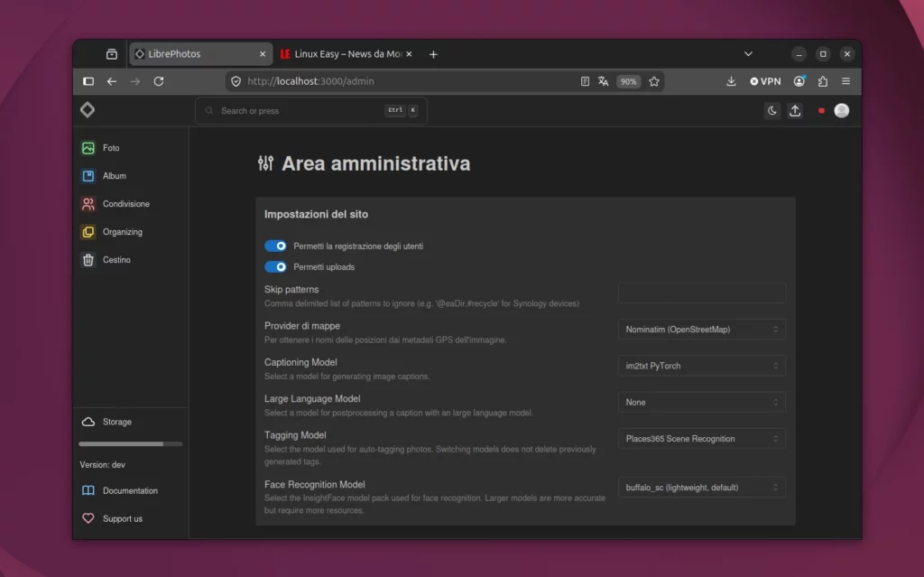Open the browser hamburger menu
924x577 pixels.
846,81
